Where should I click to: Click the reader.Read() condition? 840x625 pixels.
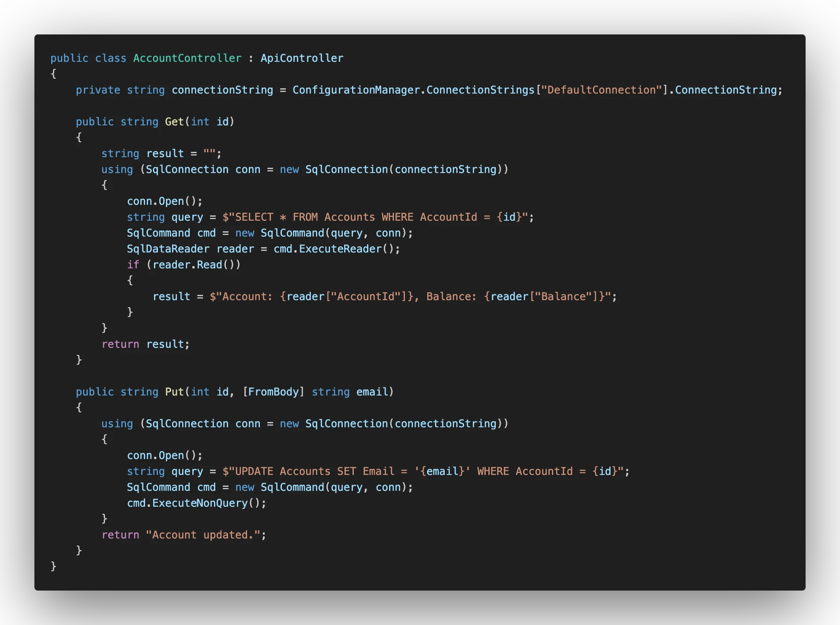click(194, 264)
